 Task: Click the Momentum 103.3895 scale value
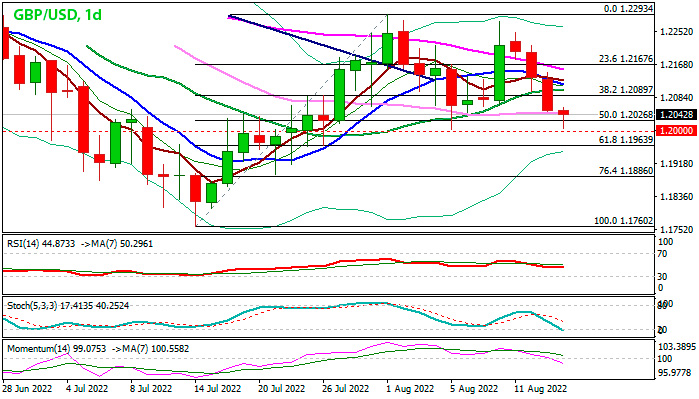pyautogui.click(x=677, y=347)
